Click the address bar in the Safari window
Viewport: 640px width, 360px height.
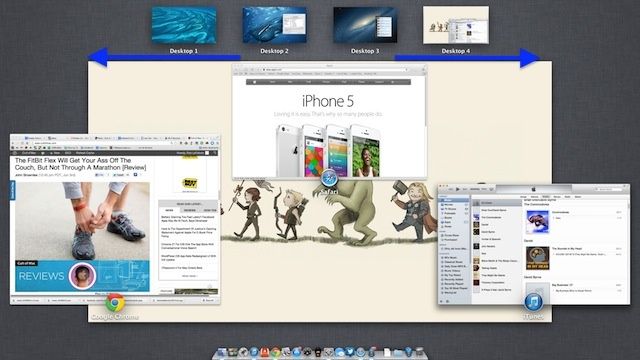pyautogui.click(x=335, y=70)
